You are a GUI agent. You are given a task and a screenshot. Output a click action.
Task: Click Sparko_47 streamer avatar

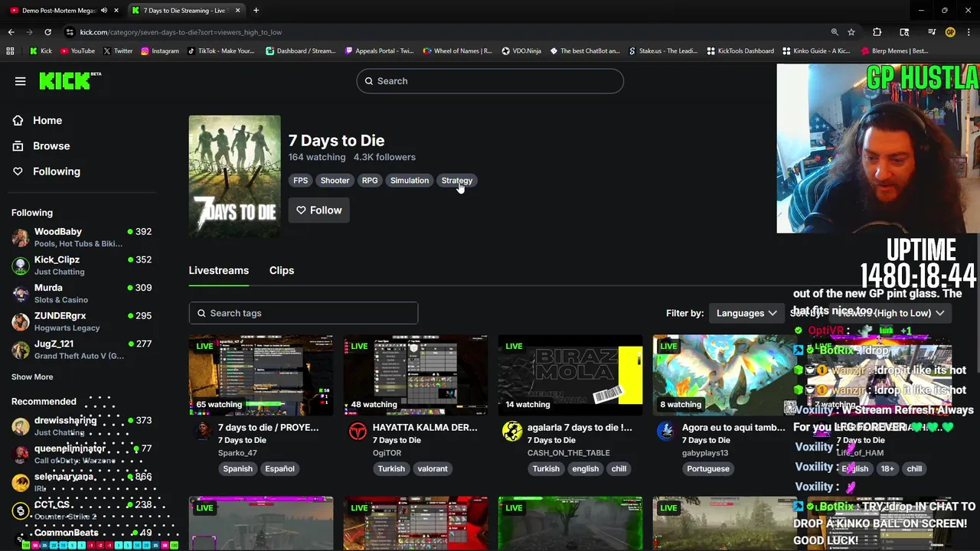203,431
